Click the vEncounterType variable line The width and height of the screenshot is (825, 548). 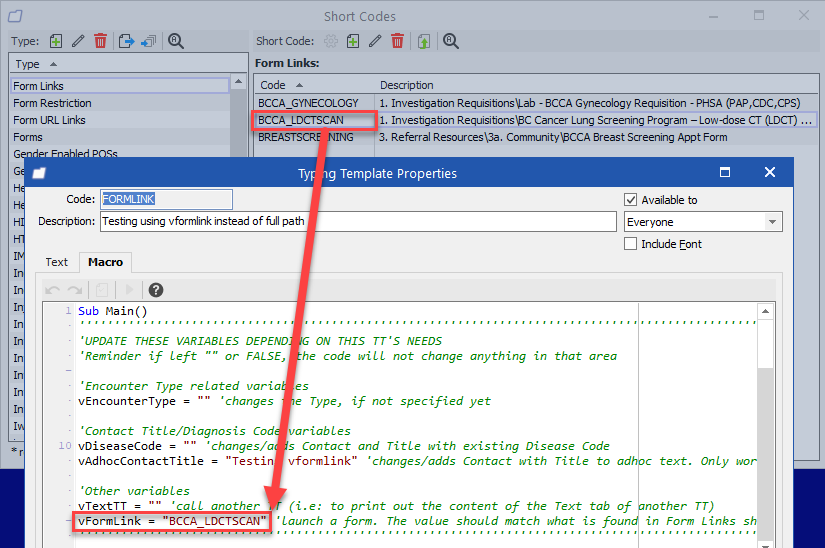(284, 401)
